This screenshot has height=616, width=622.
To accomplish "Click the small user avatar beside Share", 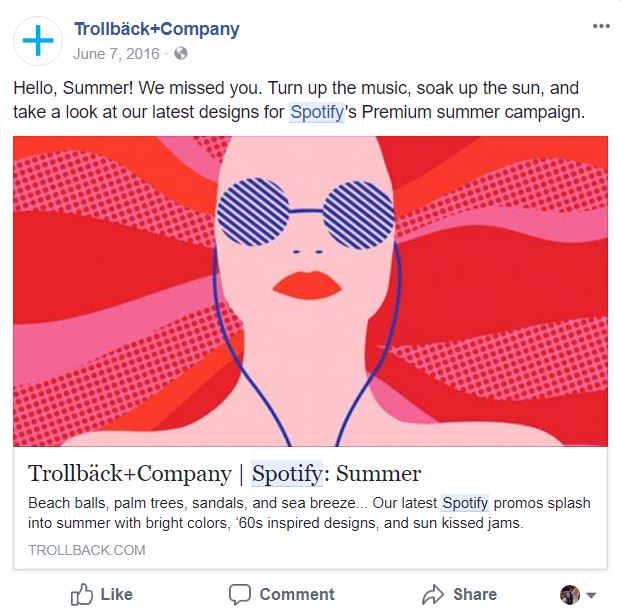I will [570, 595].
